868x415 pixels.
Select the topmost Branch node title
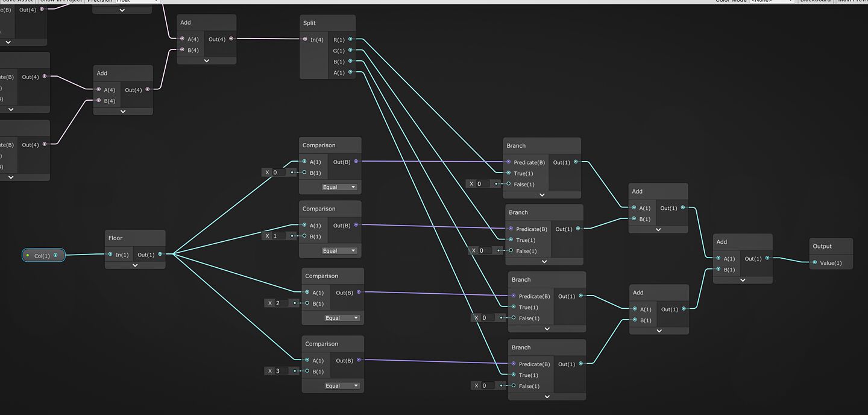point(516,145)
